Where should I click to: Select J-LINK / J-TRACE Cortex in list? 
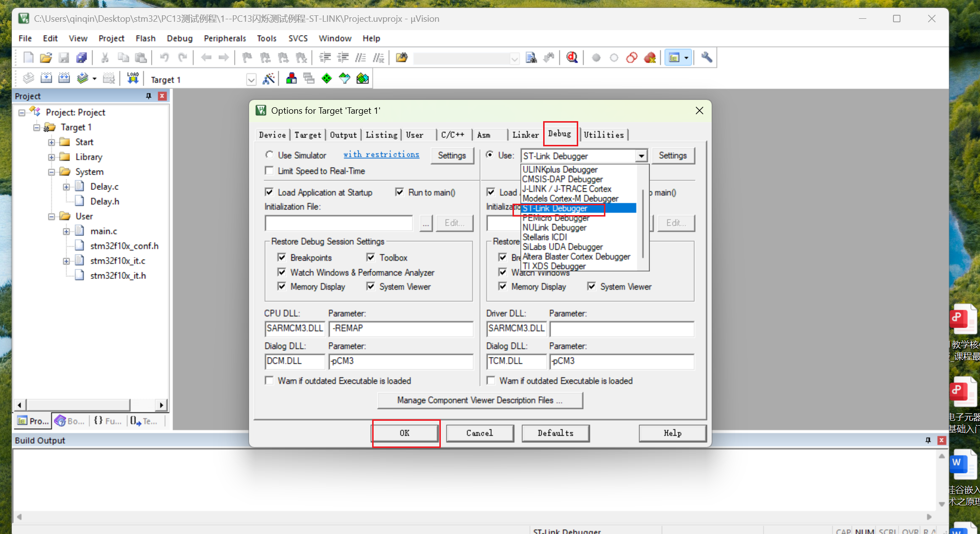pyautogui.click(x=567, y=189)
